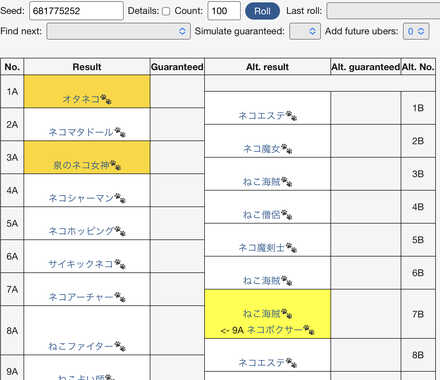
Task: Click the paw icon beside ネコシャーマン
Action: coord(120,198)
